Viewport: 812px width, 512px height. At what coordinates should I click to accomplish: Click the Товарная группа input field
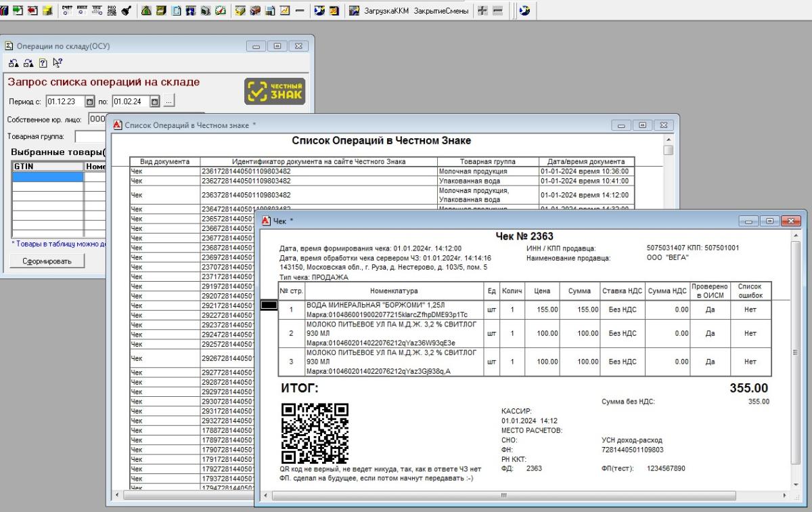click(91, 136)
